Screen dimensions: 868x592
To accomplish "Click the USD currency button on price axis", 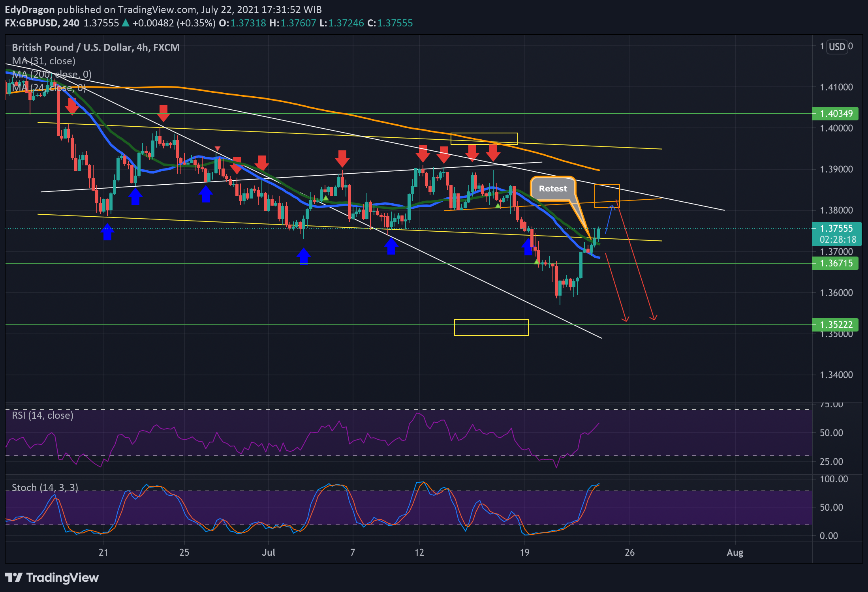I will coord(837,47).
